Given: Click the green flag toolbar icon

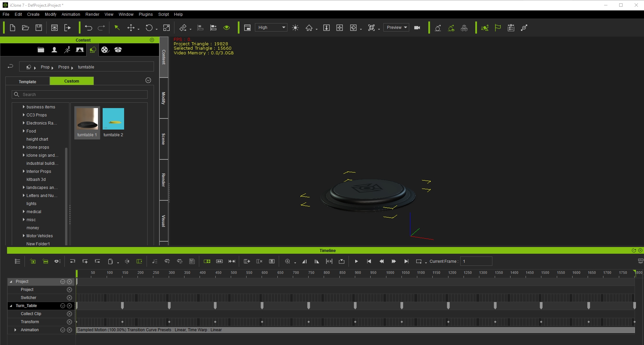Looking at the screenshot, I should 498,28.
